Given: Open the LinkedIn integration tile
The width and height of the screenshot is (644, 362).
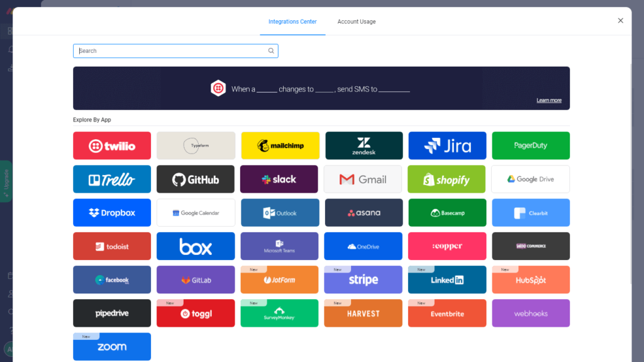Looking at the screenshot, I should click(x=447, y=280).
